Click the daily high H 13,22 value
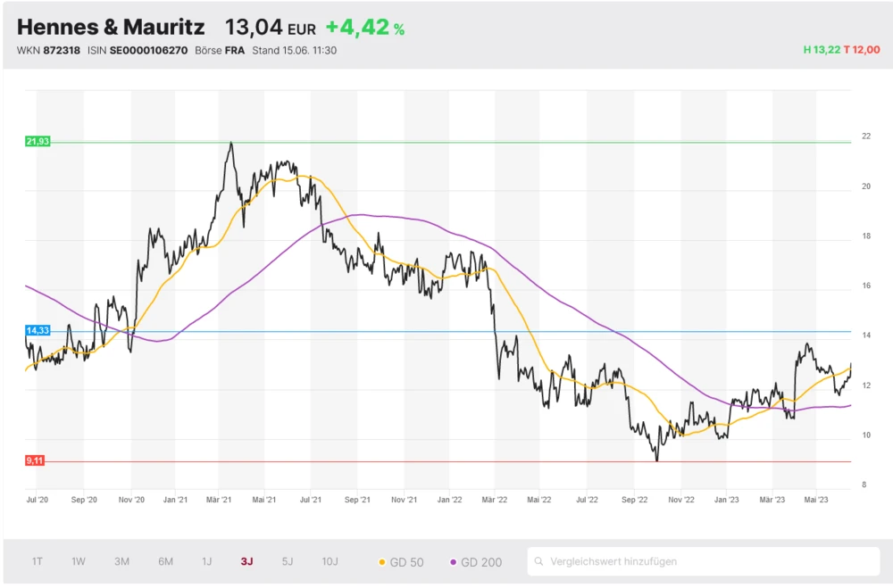The width and height of the screenshot is (893, 588). (822, 50)
